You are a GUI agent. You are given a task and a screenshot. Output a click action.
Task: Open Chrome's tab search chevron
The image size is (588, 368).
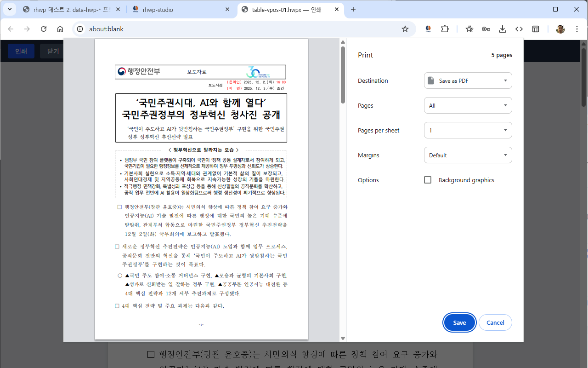(9, 9)
